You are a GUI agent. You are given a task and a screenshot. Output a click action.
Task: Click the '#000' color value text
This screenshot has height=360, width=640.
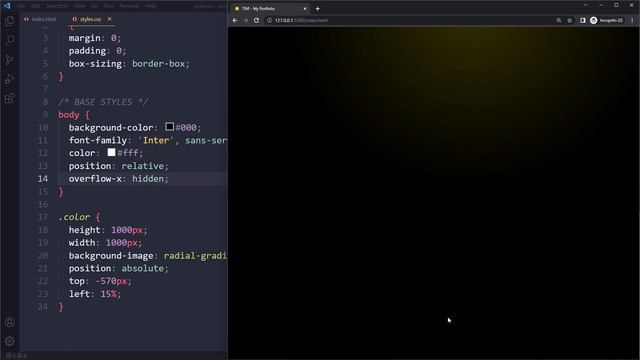tap(186, 128)
